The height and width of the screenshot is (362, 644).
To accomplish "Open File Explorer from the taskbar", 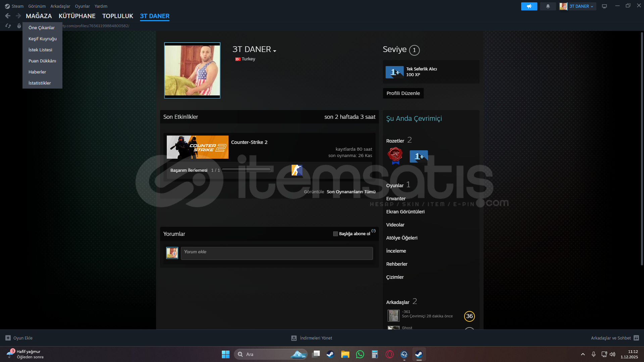I will pyautogui.click(x=345, y=354).
